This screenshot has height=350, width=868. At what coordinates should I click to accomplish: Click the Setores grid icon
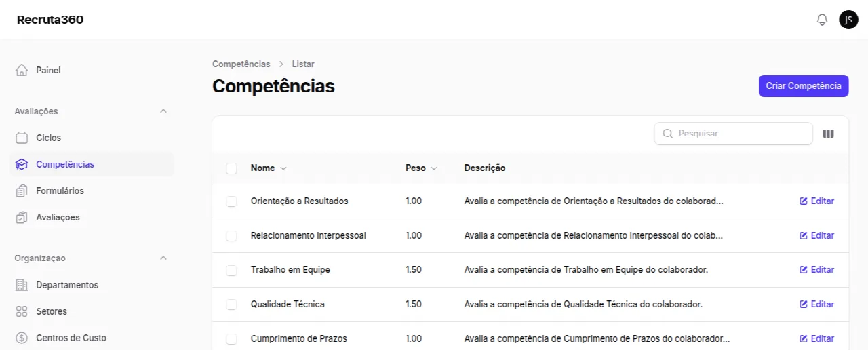(x=22, y=311)
